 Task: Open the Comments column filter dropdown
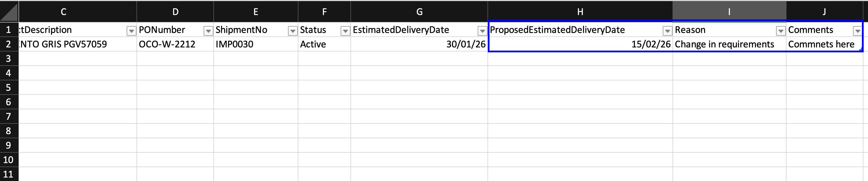point(857,31)
